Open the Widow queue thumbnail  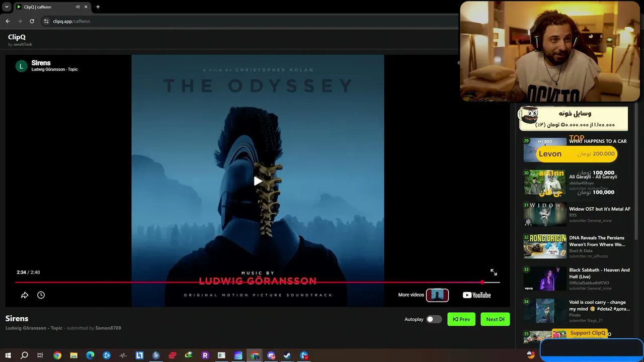545,214
